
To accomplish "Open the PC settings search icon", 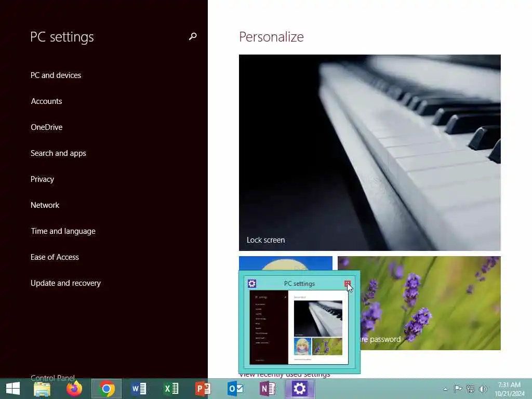I will 193,36.
